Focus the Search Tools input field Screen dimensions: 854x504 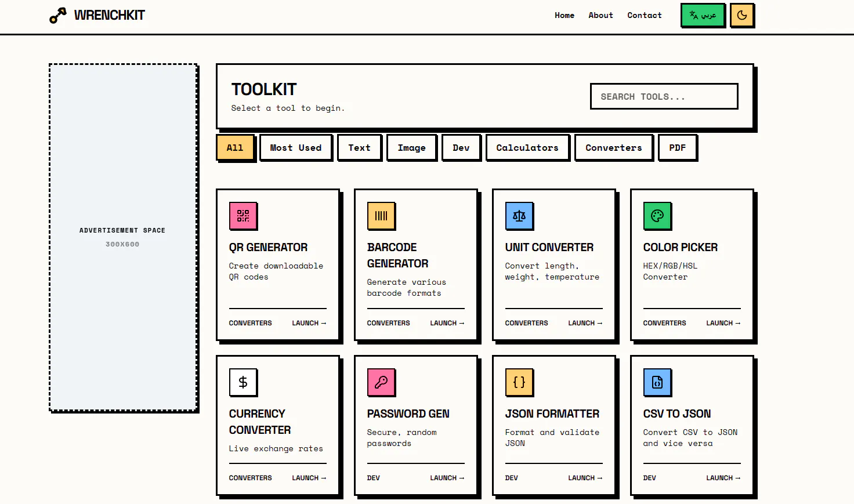[664, 96]
